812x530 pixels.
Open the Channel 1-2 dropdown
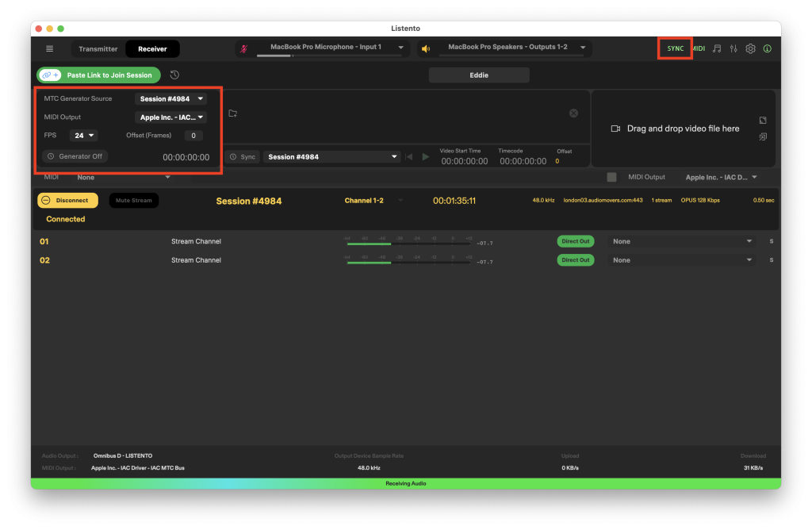click(373, 201)
